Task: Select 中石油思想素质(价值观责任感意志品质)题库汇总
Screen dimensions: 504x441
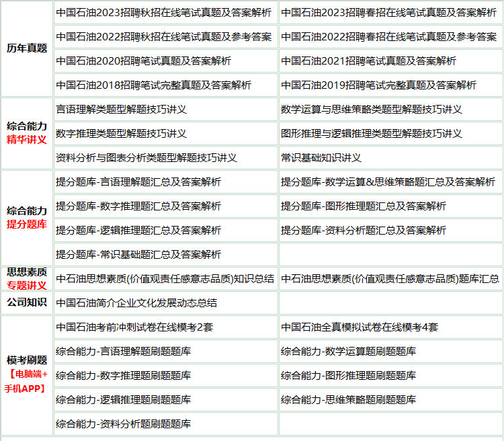Action: click(390, 278)
